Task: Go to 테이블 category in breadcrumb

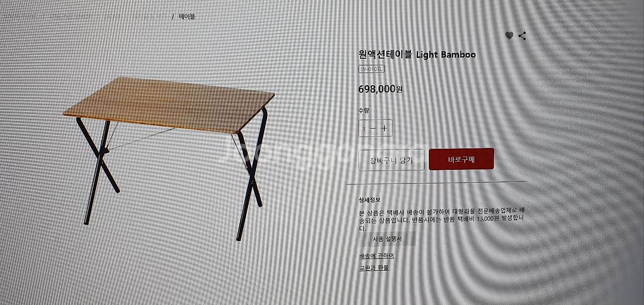Action: [187, 17]
